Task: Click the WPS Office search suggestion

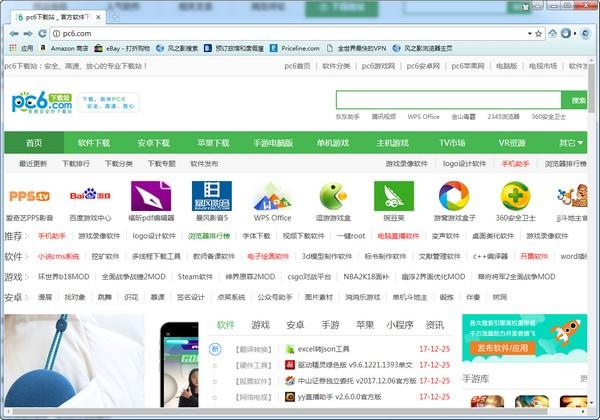Action: click(x=423, y=117)
